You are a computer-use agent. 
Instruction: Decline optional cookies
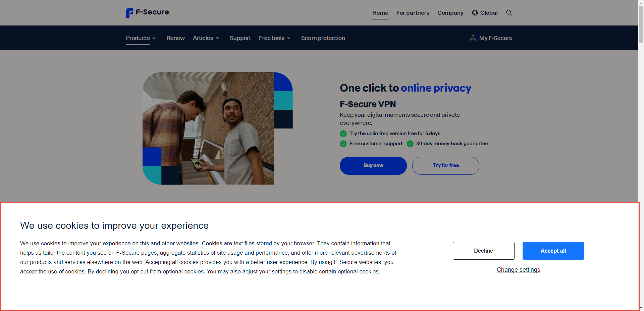[x=483, y=251]
